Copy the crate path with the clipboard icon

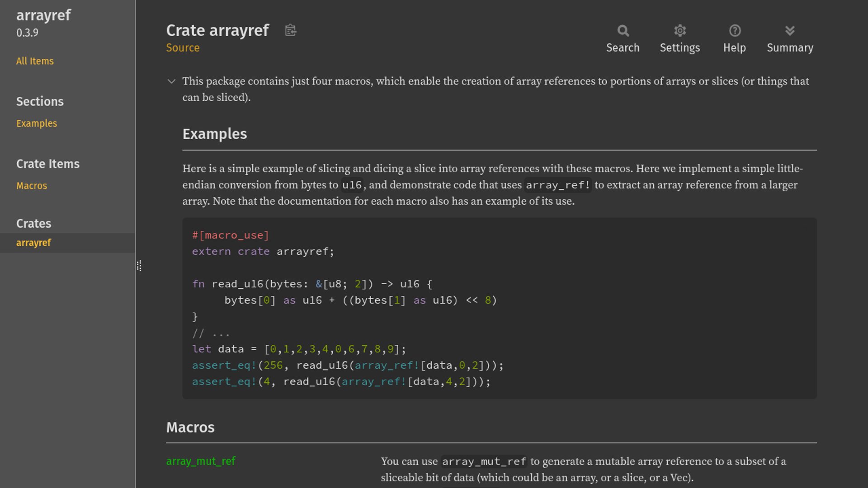[291, 30]
